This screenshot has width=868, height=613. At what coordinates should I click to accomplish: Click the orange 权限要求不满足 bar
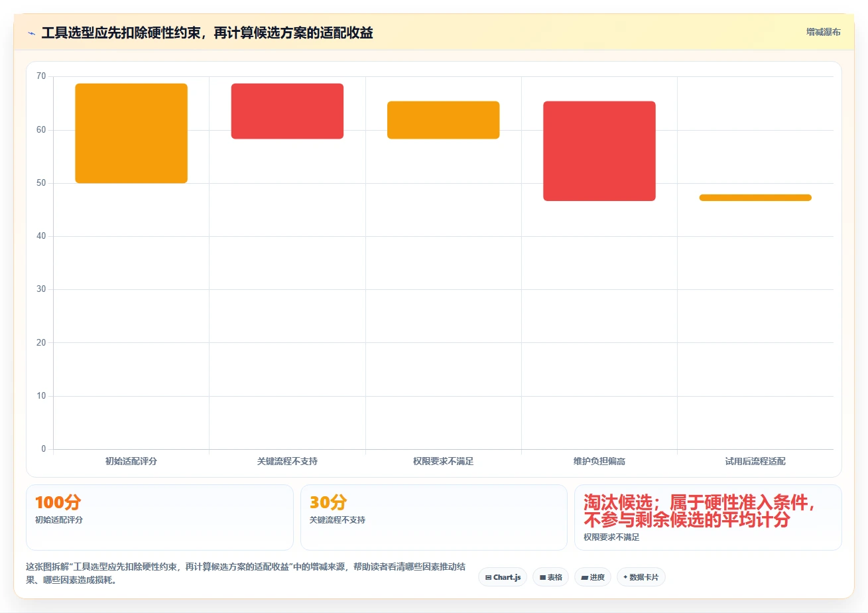pyautogui.click(x=443, y=120)
